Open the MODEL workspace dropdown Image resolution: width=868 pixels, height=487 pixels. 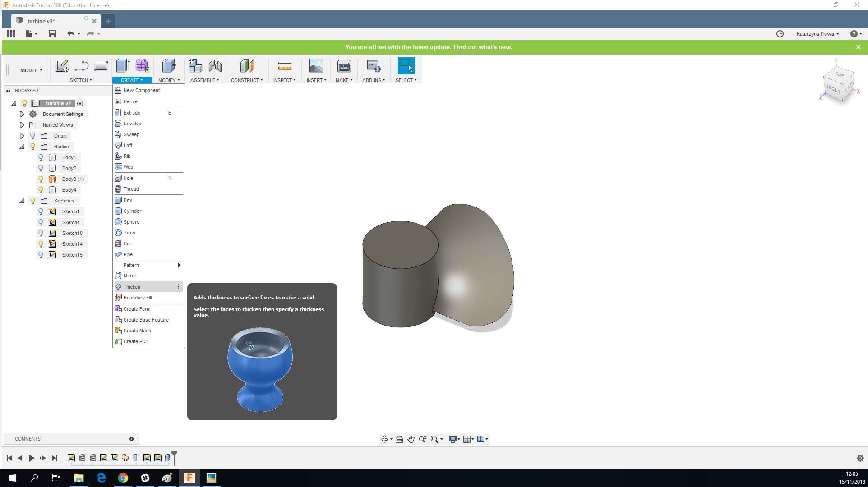(31, 70)
